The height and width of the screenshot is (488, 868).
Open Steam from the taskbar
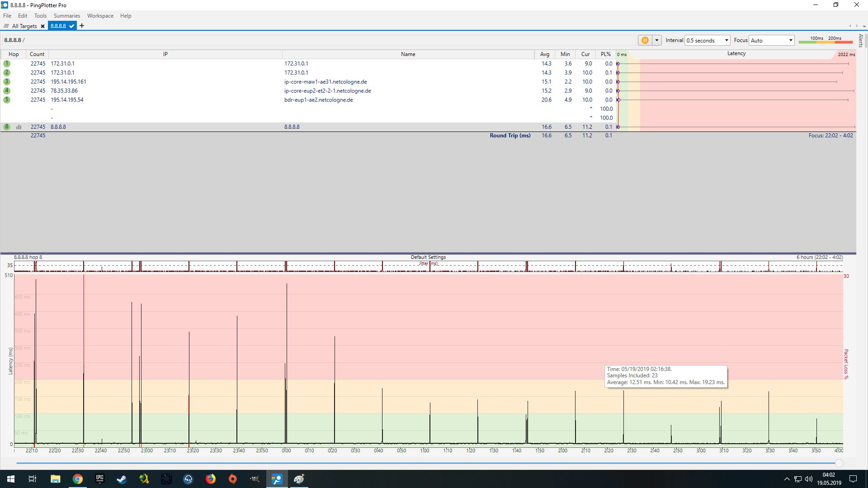coord(122,479)
